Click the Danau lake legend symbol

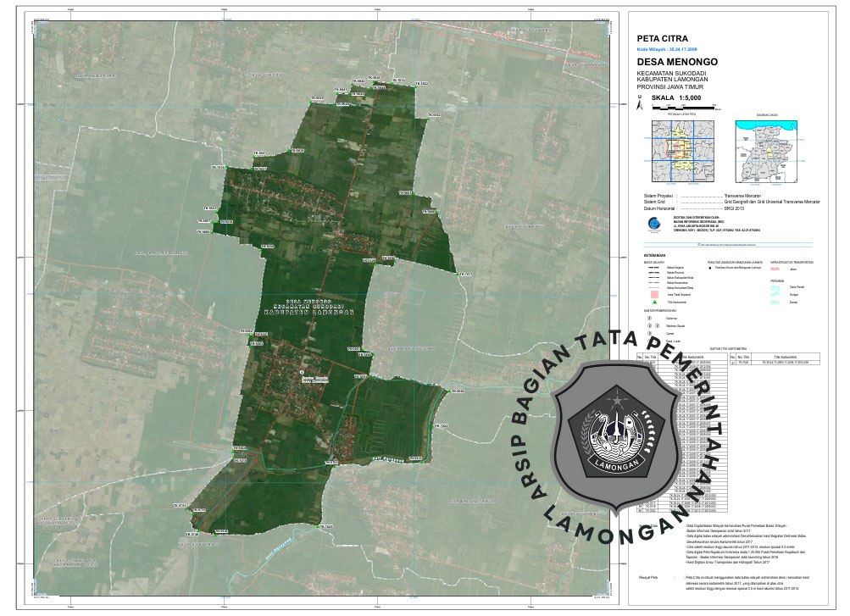(774, 302)
